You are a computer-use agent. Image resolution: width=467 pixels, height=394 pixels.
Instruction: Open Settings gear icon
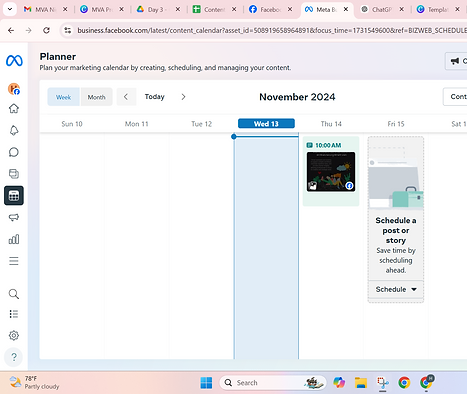[x=14, y=335]
